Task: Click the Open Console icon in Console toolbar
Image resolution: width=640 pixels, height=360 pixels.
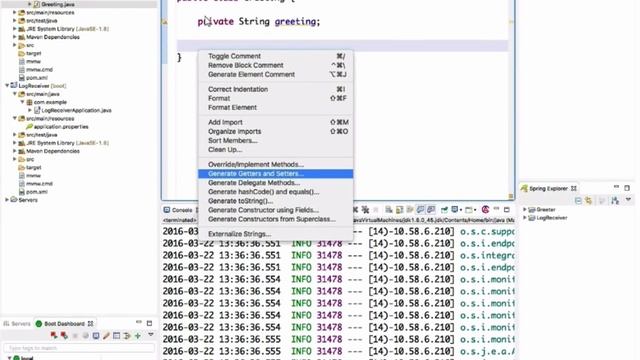Action: [469, 210]
